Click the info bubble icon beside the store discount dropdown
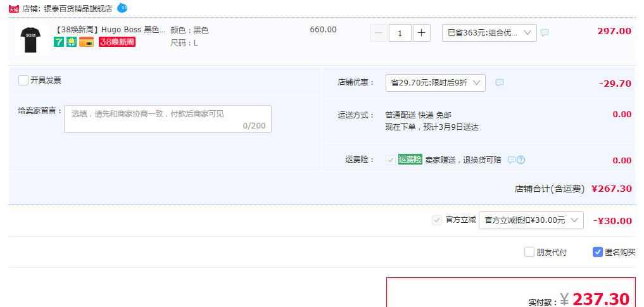The image size is (644, 307). point(500,83)
